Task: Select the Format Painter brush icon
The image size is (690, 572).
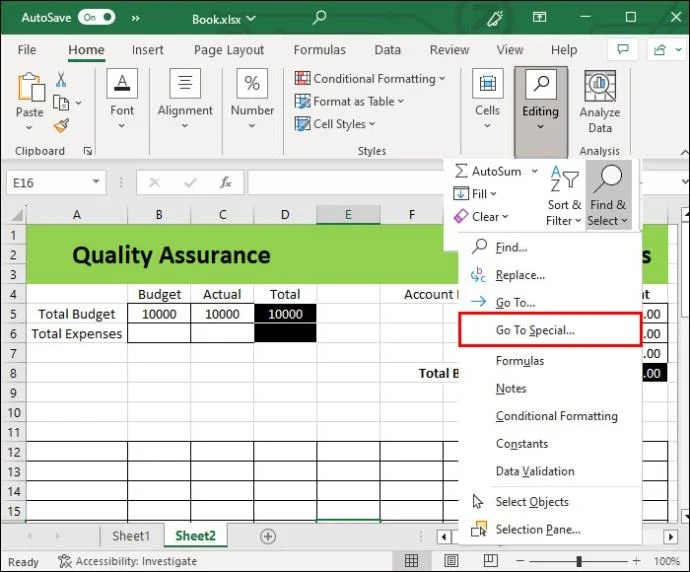Action: [x=61, y=126]
